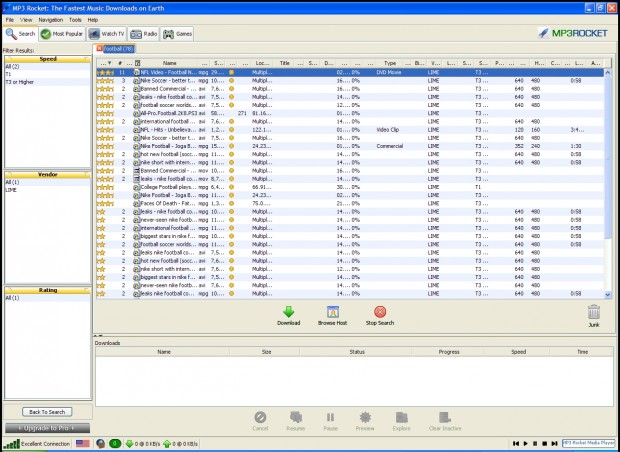Select All (2) in Speed filter
Screen dimensions: 620x452
pyautogui.click(x=47, y=66)
